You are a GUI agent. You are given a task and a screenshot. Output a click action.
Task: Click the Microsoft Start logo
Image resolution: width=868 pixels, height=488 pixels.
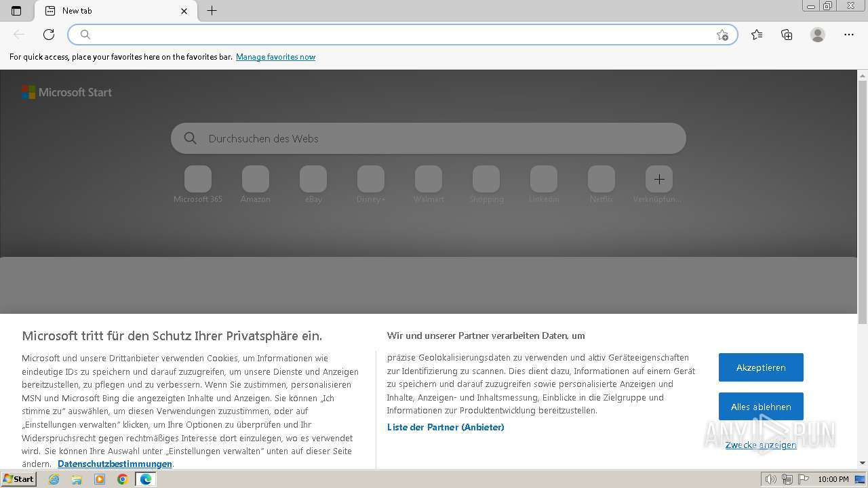66,92
